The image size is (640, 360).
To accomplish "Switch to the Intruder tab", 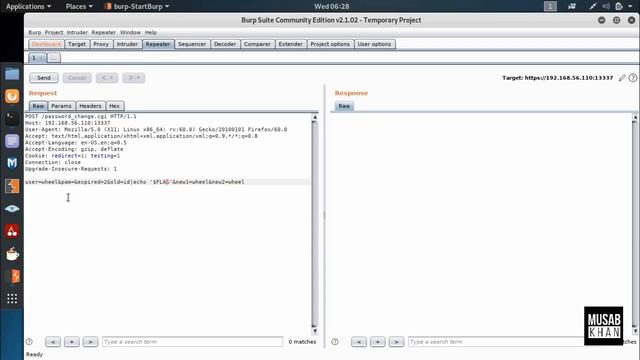I will (127, 44).
